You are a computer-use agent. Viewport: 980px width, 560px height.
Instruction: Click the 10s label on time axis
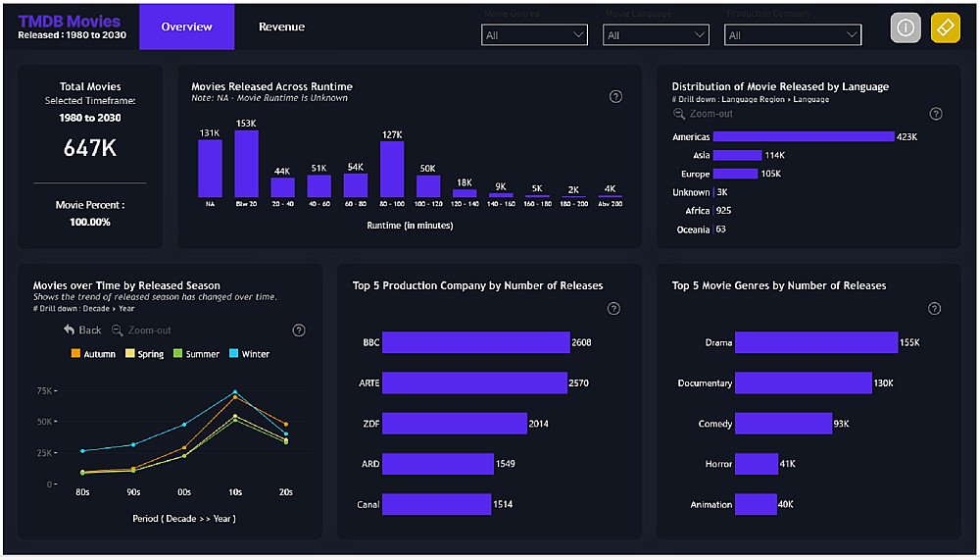[x=235, y=492]
